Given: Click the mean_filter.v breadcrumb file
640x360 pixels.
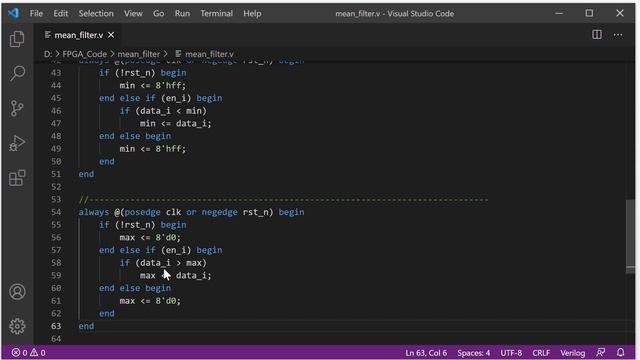Looking at the screenshot, I should coord(204,54).
